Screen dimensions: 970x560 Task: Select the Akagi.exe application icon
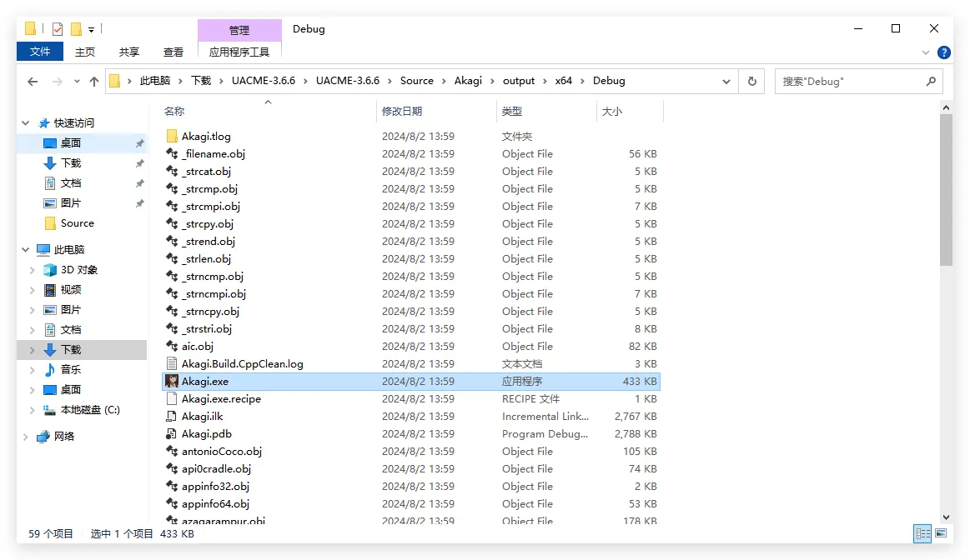pos(172,382)
